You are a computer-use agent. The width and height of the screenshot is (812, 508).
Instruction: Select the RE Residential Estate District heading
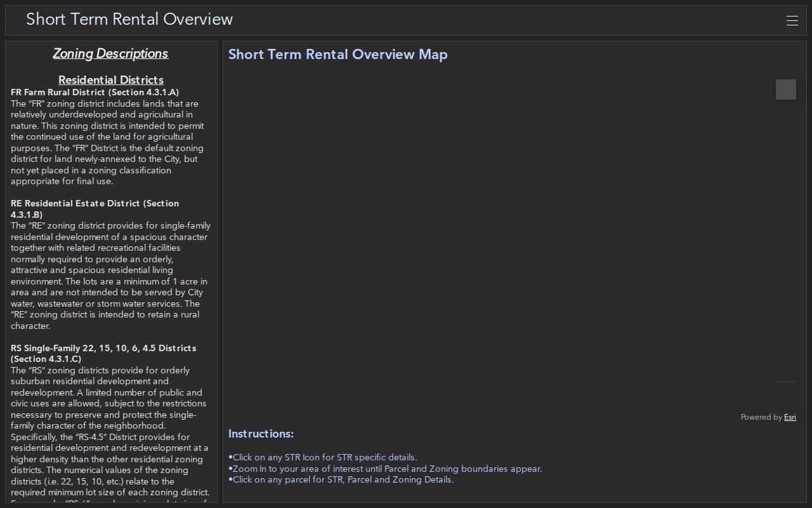(x=95, y=209)
